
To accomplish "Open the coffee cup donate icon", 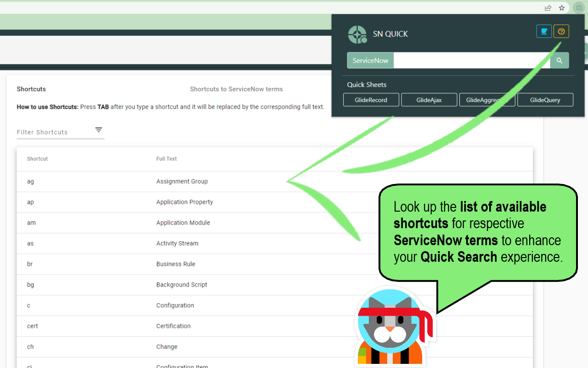I will [x=544, y=31].
